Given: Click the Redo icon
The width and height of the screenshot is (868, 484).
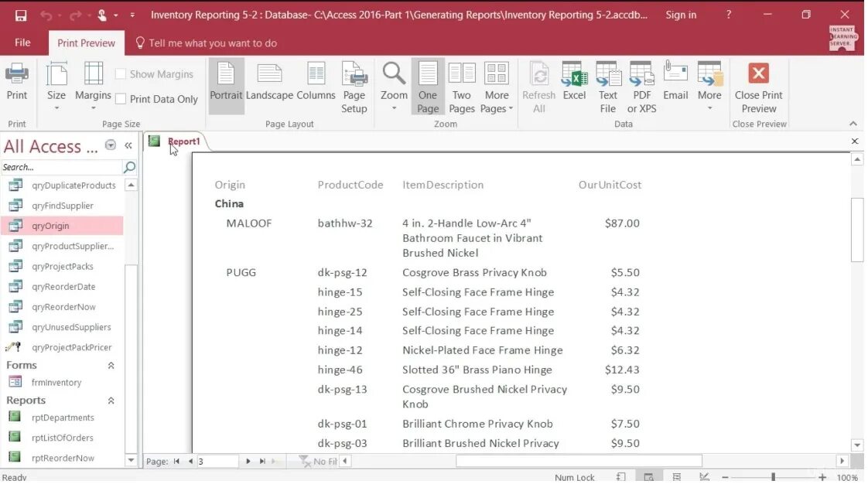Looking at the screenshot, I should tap(75, 15).
